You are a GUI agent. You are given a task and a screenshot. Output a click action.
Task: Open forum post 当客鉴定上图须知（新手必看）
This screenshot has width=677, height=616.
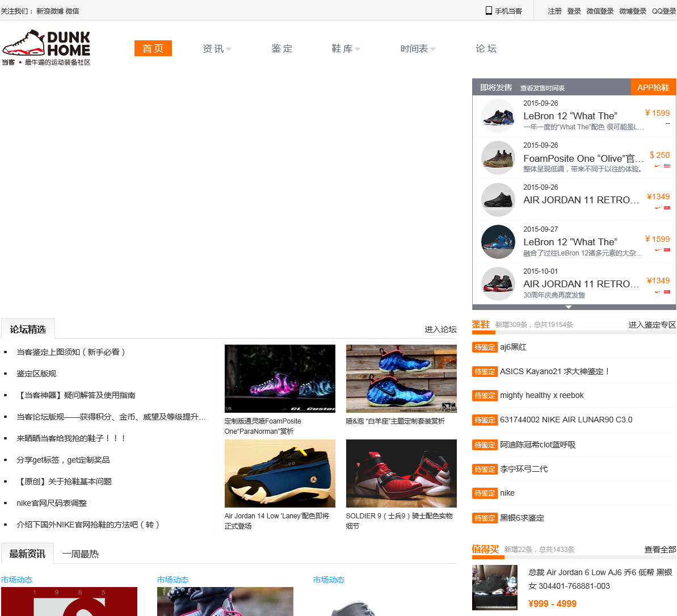pos(71,352)
